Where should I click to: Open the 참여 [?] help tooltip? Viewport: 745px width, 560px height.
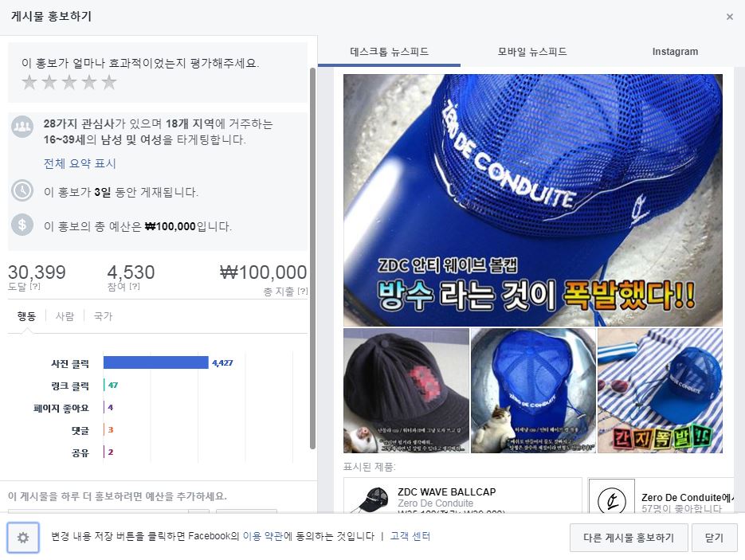[135, 287]
